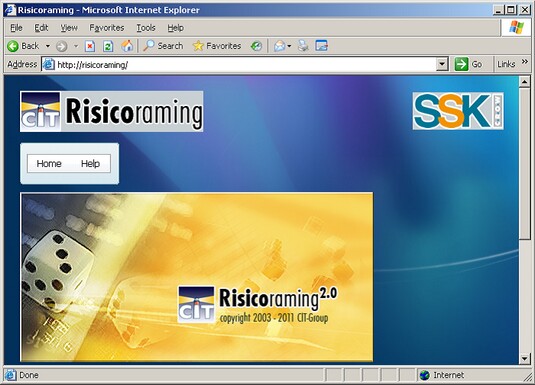The width and height of the screenshot is (535, 385).
Task: Expand the Links toolbar chevron
Action: (525, 62)
